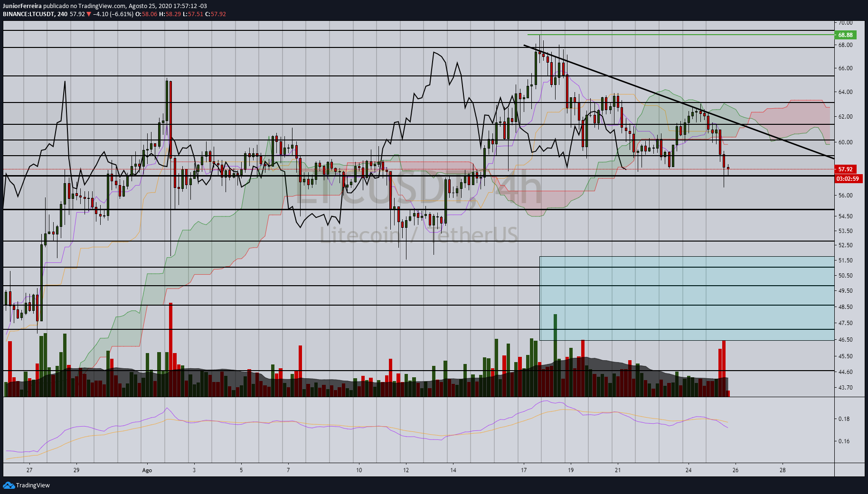The image size is (868, 494).
Task: Click the 21 date label on time axis
Action: [x=618, y=470]
